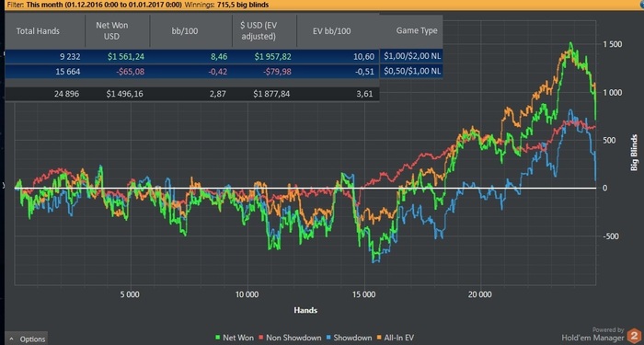Click the green Net Won color square

click(218, 338)
